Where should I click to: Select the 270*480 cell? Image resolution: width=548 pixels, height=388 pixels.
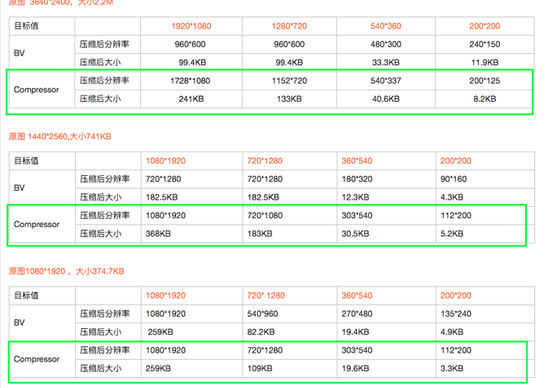click(x=357, y=314)
